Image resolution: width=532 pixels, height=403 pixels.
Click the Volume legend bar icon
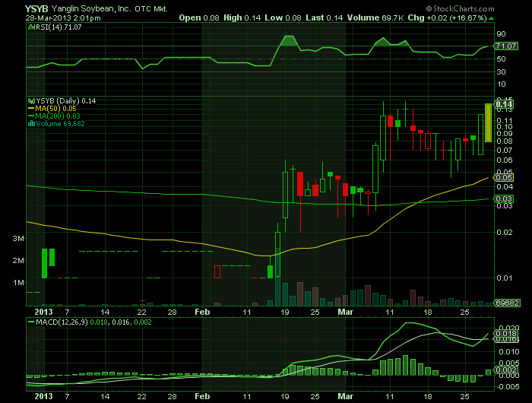point(30,123)
